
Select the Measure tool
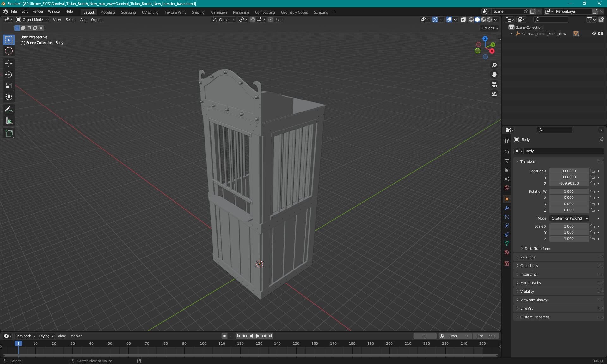coord(9,121)
